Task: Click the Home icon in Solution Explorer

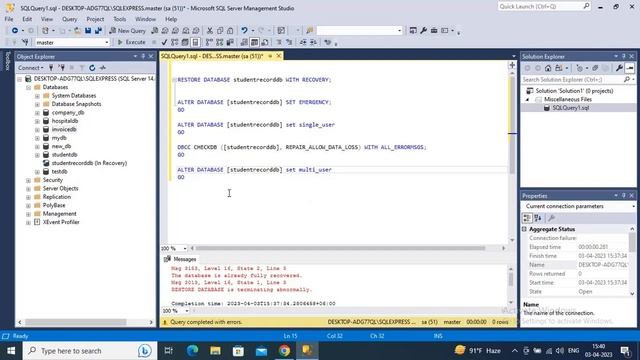Action: click(x=548, y=68)
